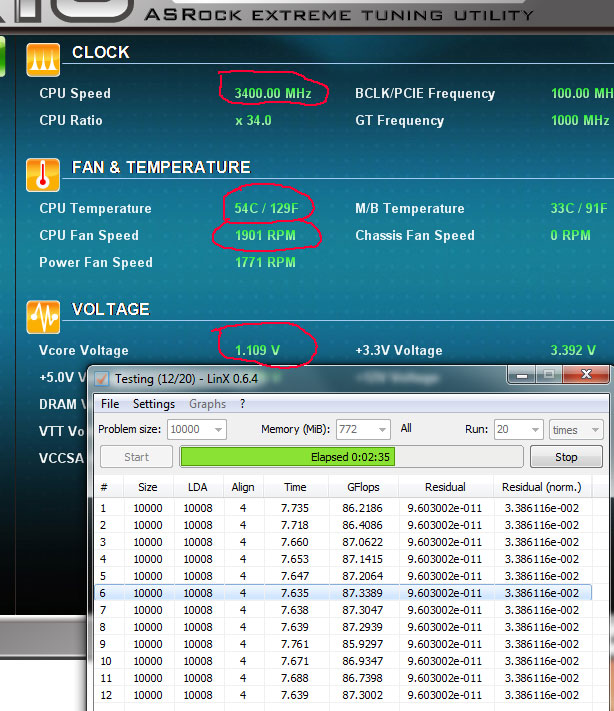Click the GT Frequency 1000 MHz value
The image size is (614, 711).
[x=580, y=120]
